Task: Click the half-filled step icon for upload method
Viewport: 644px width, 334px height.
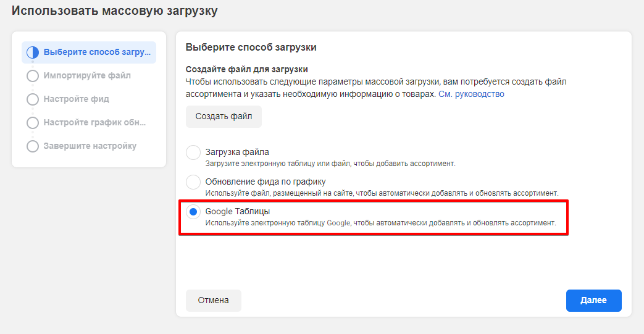Action: pyautogui.click(x=33, y=52)
